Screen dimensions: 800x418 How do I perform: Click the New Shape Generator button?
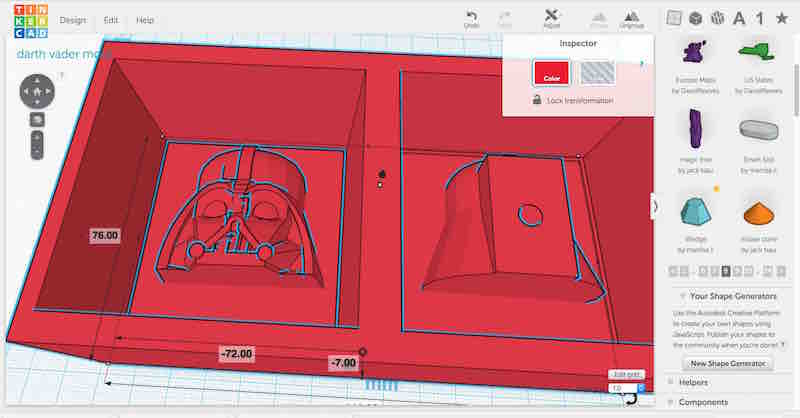tap(728, 363)
